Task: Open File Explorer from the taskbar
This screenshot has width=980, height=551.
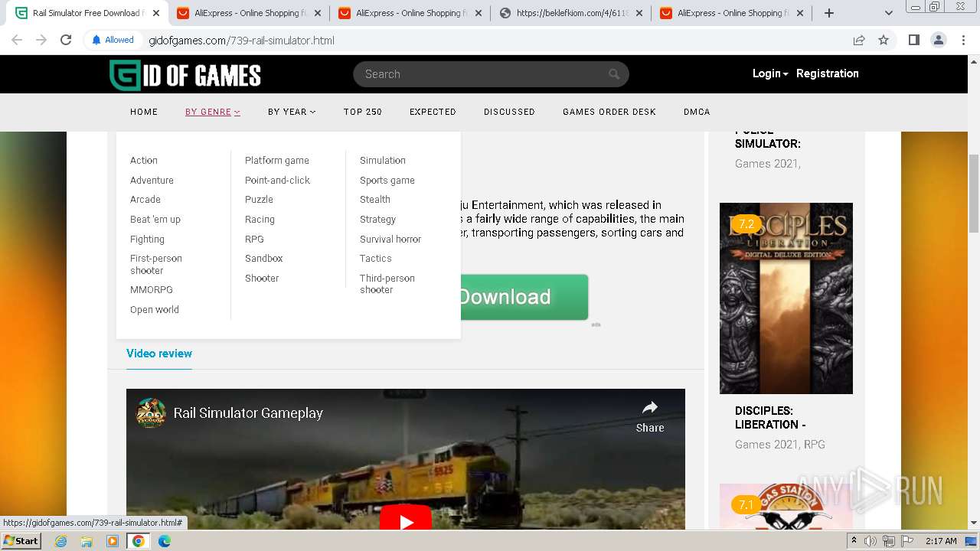Action: [87, 541]
